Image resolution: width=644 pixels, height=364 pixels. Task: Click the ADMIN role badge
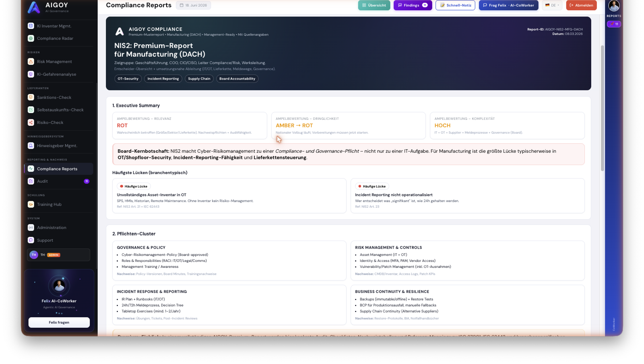point(54,255)
